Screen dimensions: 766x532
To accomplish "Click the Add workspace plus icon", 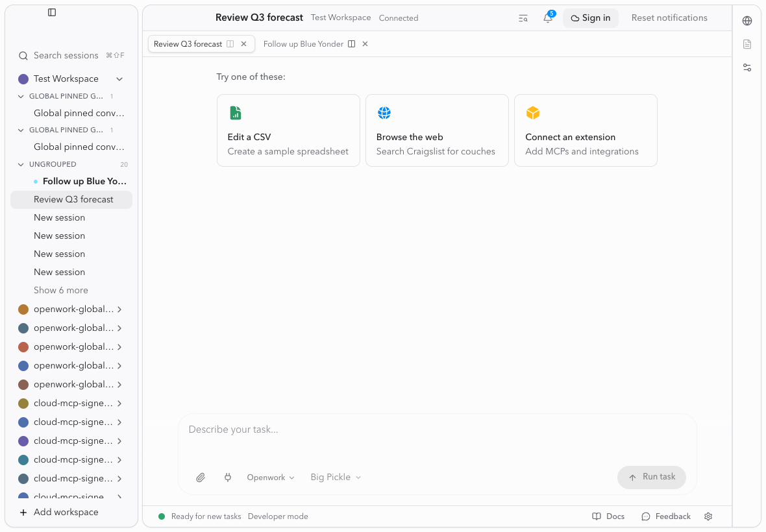I will coord(23,513).
